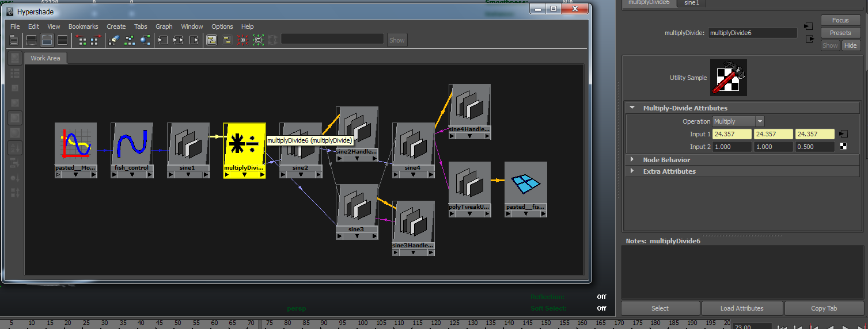Select the yellow multiplyDivide node

tap(244, 150)
